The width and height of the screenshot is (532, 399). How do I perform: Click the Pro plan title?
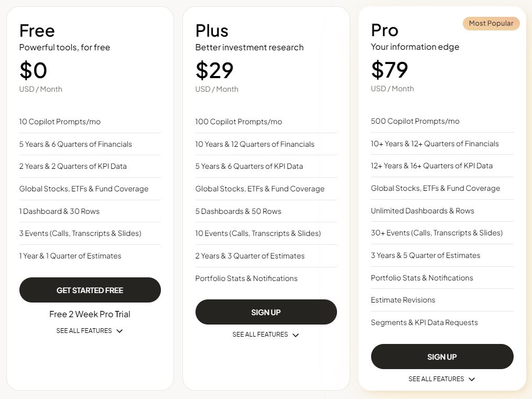385,30
